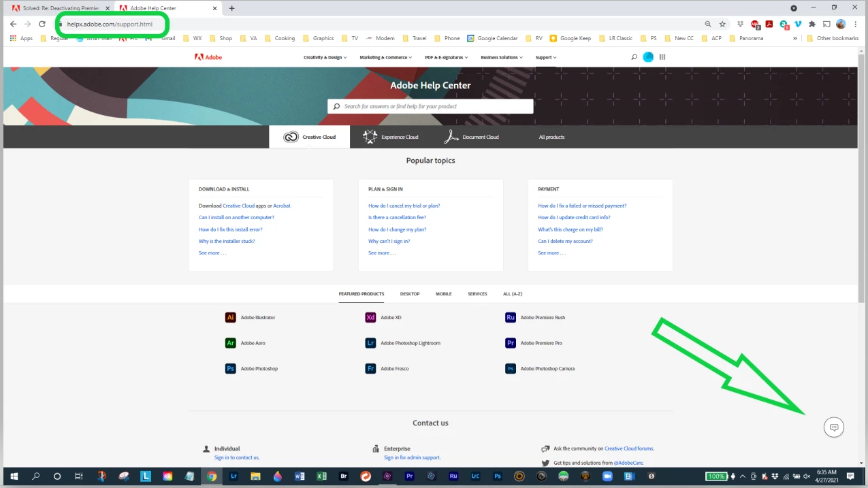Click 'Sign in for admin support' link
This screenshot has width=868, height=488.
click(412, 457)
